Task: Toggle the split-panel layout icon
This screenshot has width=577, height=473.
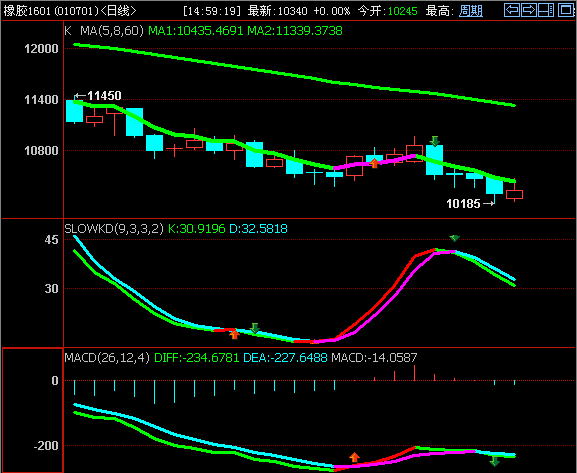Action: (x=546, y=10)
